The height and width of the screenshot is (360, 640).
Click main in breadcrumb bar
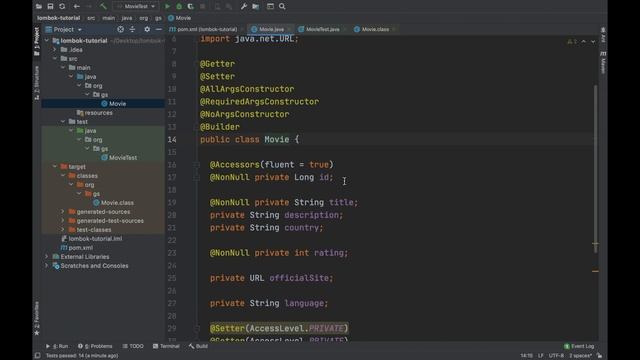pos(109,18)
